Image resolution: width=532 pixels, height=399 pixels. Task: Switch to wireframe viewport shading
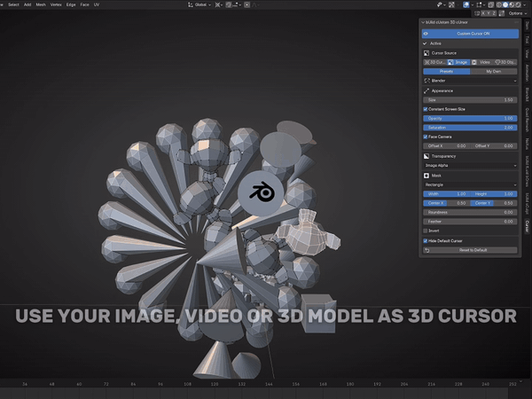499,4
